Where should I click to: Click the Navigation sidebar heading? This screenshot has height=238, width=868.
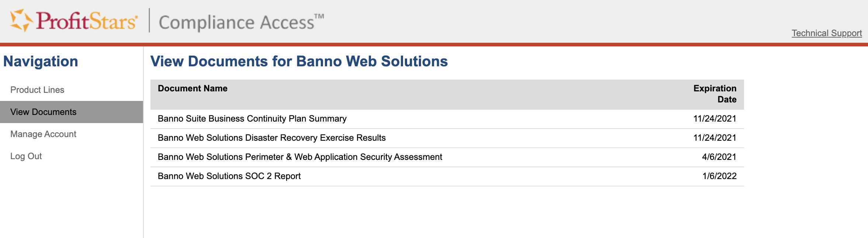click(x=41, y=62)
